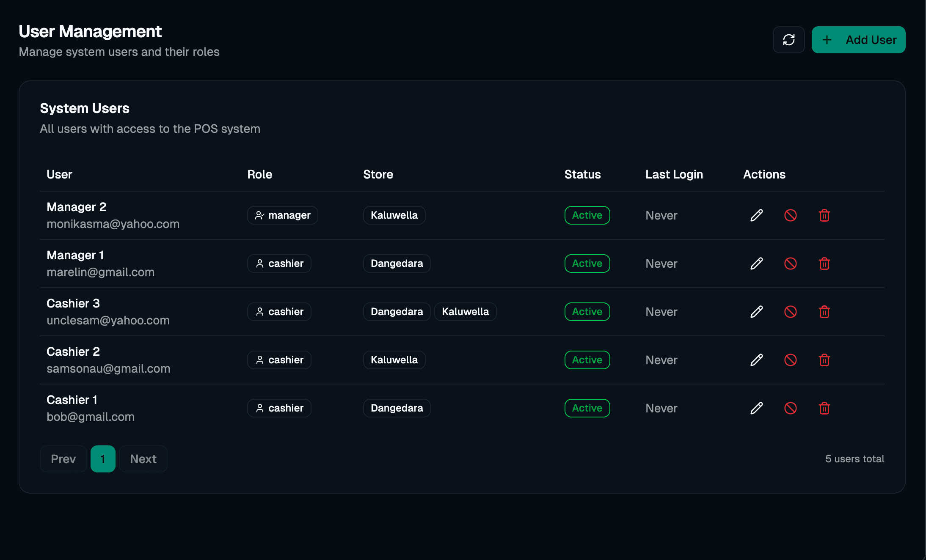Image resolution: width=926 pixels, height=560 pixels.
Task: Click the manager role badge for Manager 2
Action: point(282,215)
